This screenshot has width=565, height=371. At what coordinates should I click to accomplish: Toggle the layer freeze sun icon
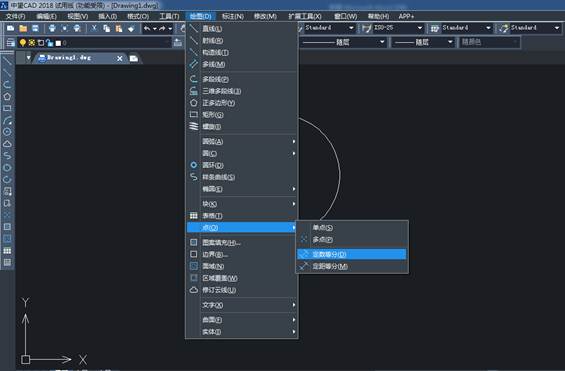click(x=32, y=43)
